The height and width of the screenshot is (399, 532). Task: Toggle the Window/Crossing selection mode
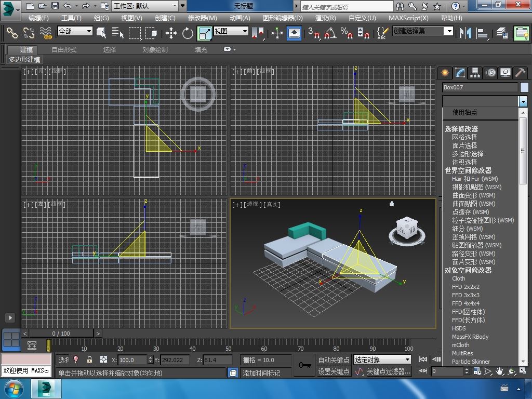tap(151, 33)
